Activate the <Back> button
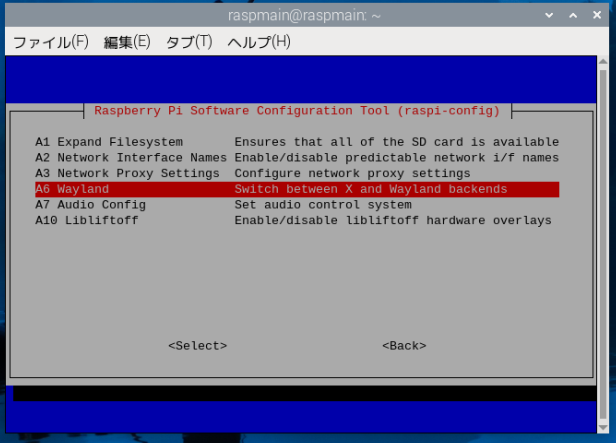 pyautogui.click(x=404, y=346)
